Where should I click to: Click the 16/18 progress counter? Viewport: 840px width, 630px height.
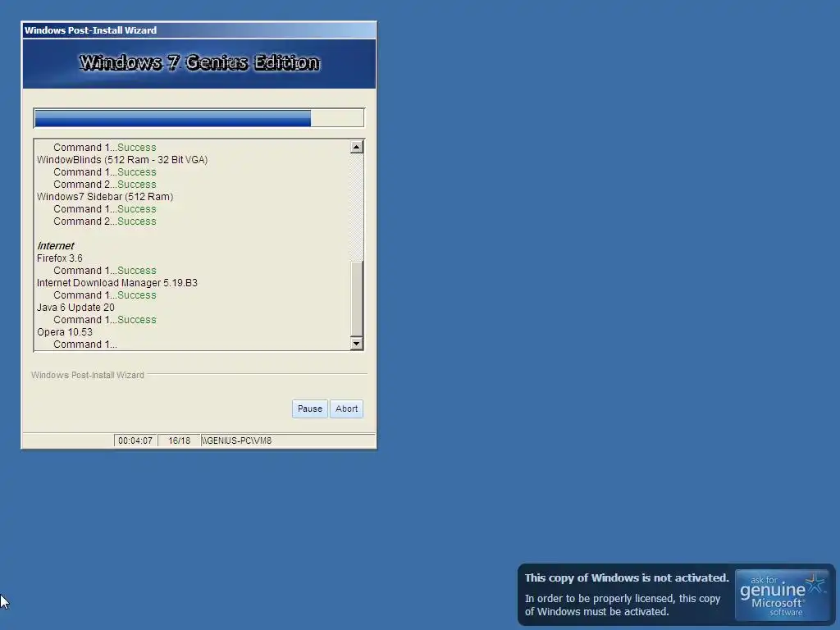click(x=179, y=441)
